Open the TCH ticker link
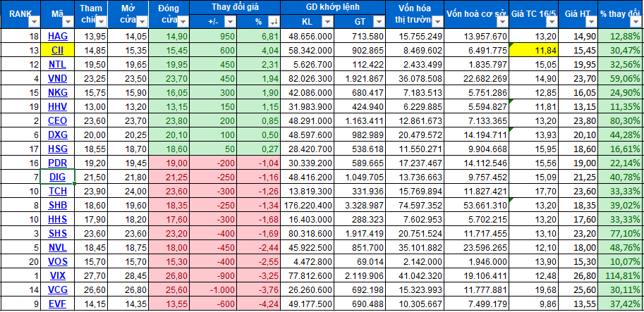 click(58, 192)
